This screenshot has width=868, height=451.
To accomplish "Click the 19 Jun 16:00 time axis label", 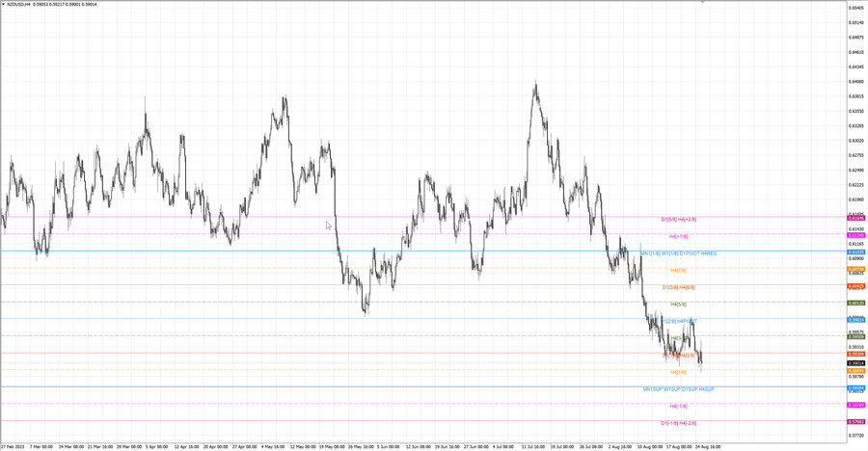I will (x=448, y=446).
